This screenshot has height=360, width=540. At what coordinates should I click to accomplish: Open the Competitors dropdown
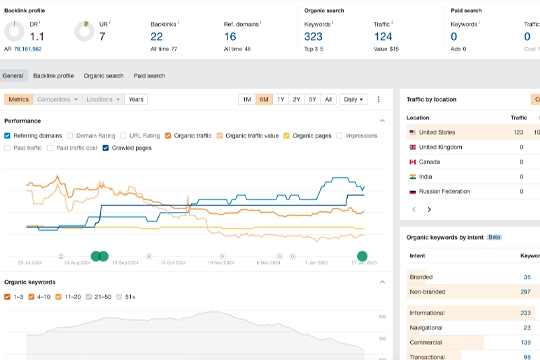coord(58,99)
